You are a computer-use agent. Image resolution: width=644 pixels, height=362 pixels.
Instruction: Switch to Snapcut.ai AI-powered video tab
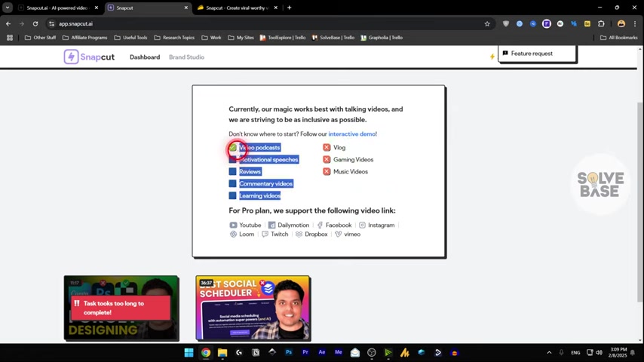pyautogui.click(x=57, y=8)
